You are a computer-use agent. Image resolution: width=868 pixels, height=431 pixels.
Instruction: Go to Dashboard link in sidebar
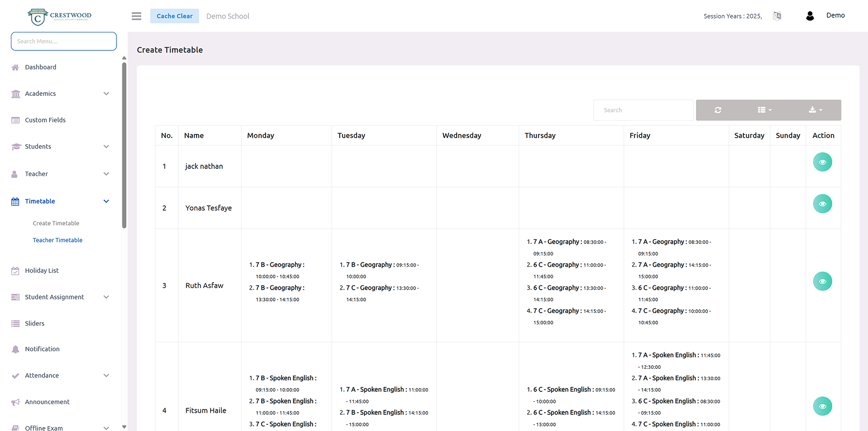pyautogui.click(x=41, y=67)
